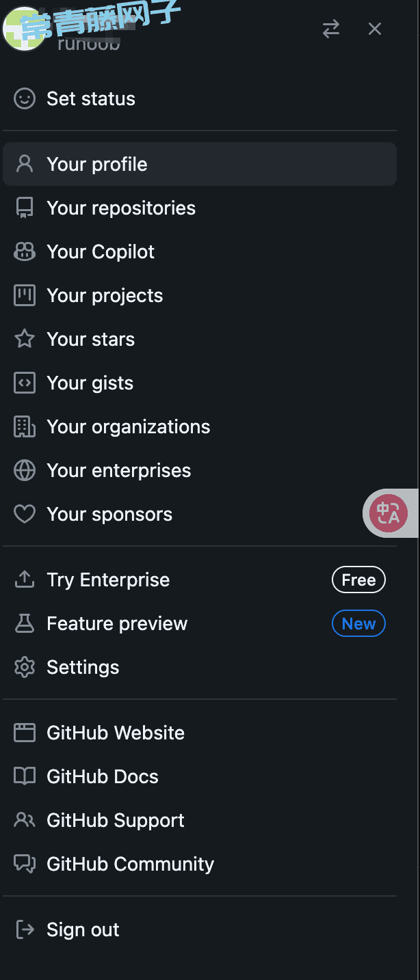This screenshot has height=980, width=420.
Task: Click the globe enterprises icon
Action: tap(25, 470)
